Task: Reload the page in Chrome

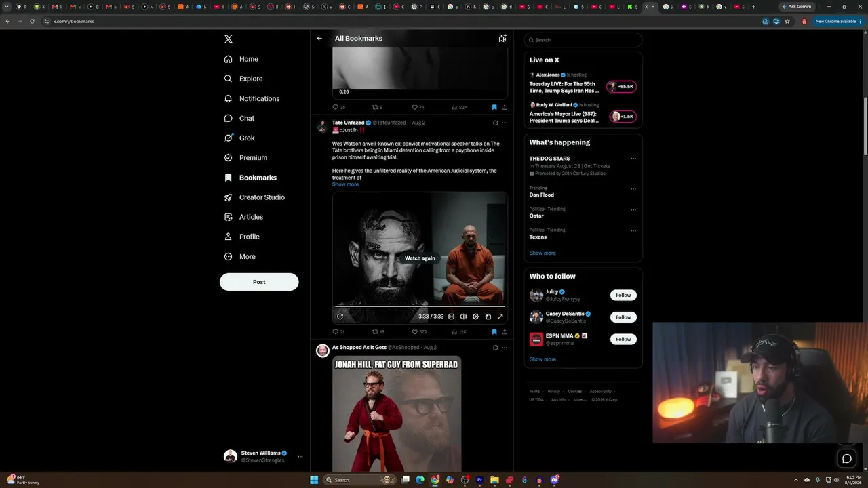Action: (x=32, y=21)
